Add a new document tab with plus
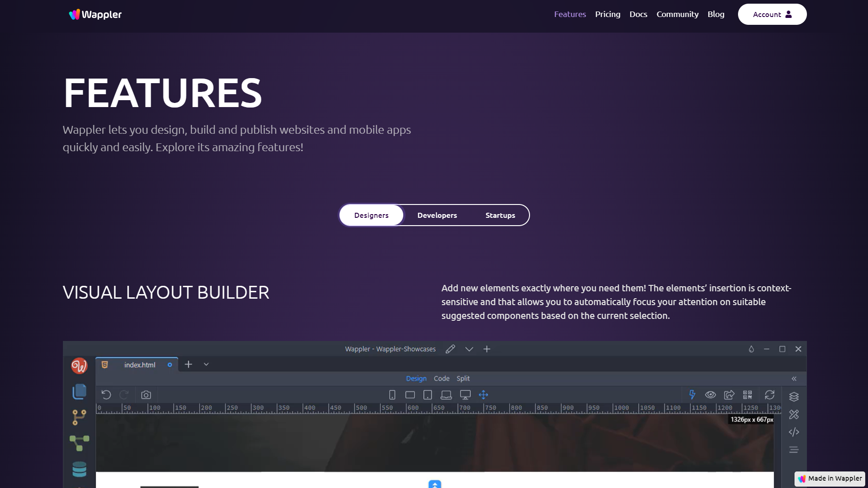868x488 pixels. coord(188,364)
